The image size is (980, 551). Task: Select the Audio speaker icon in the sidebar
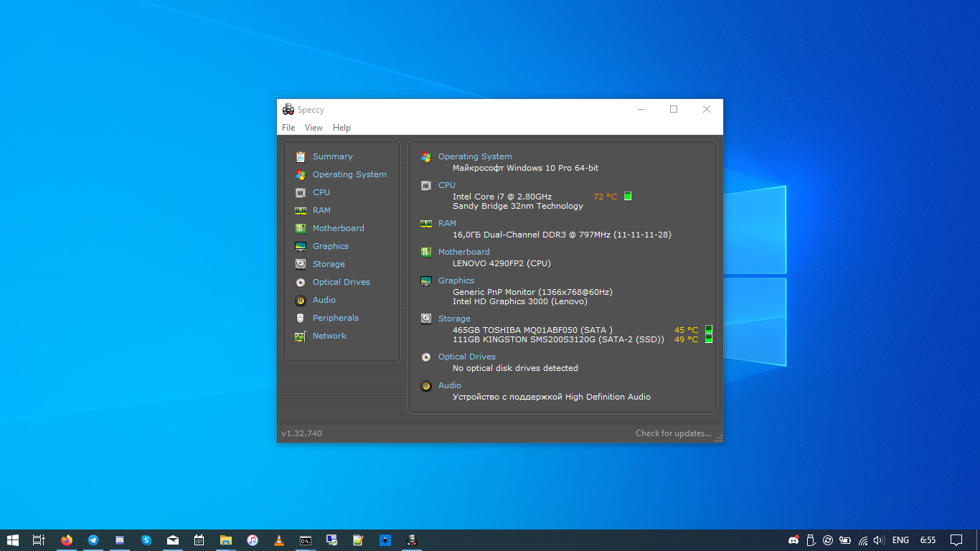click(x=301, y=300)
